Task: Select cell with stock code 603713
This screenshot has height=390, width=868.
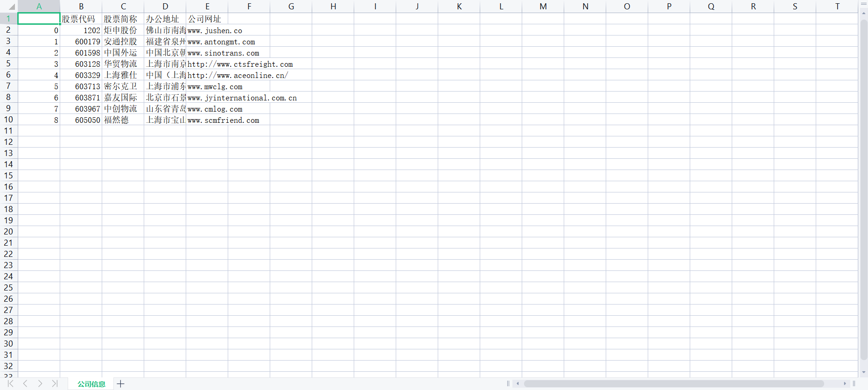Action: pyautogui.click(x=81, y=86)
